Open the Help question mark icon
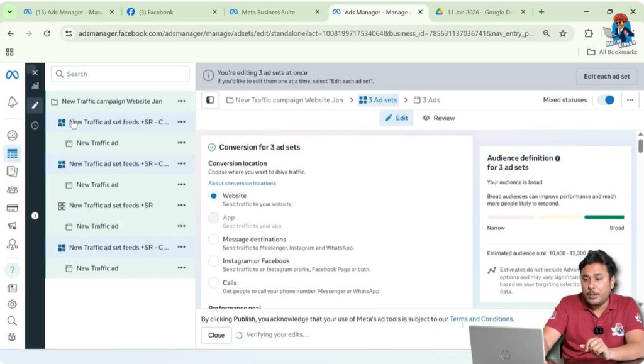This screenshot has width=644, height=364. click(x=12, y=268)
